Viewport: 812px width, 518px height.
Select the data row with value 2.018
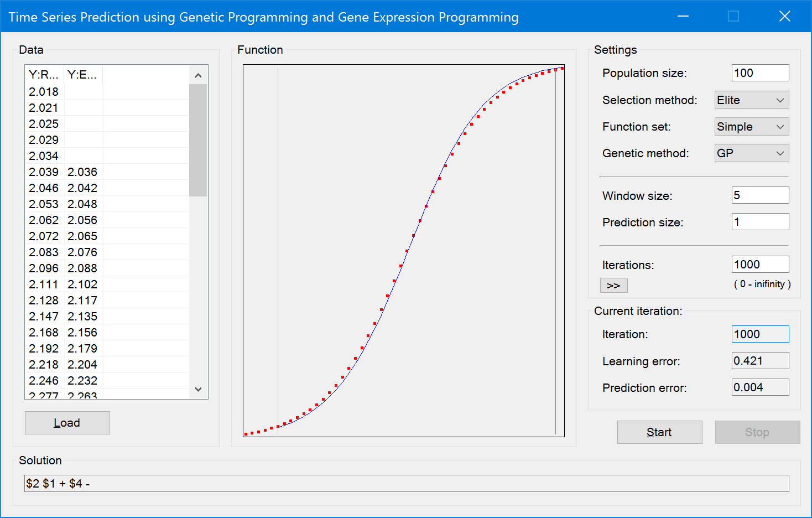107,92
